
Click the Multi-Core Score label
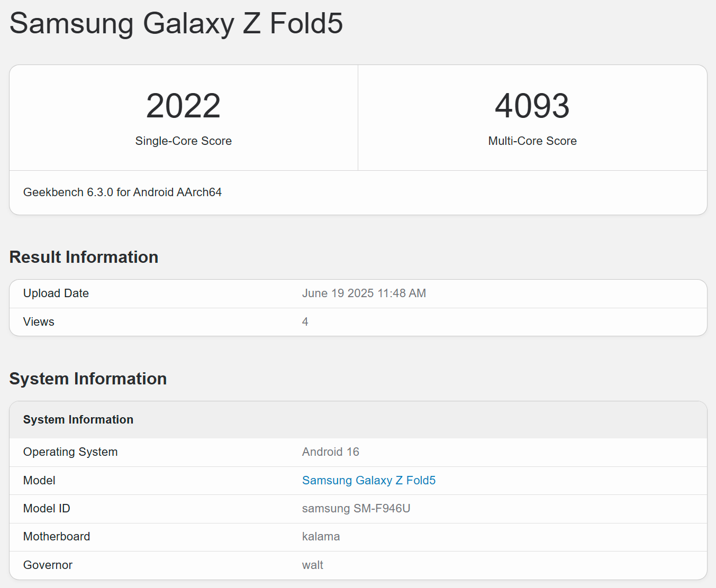click(x=532, y=141)
